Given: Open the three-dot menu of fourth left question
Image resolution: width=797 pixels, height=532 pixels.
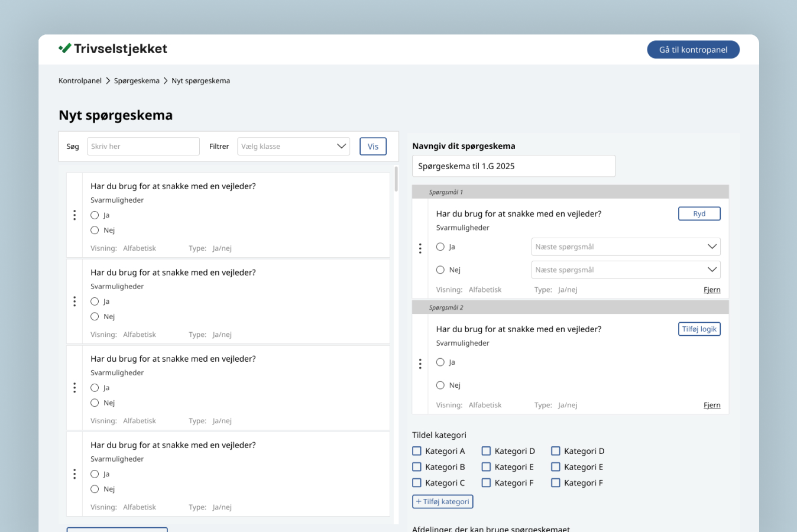Looking at the screenshot, I should pos(74,474).
